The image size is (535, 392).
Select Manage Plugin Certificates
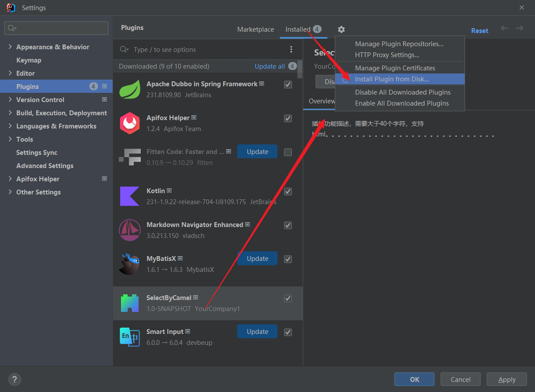click(x=399, y=68)
